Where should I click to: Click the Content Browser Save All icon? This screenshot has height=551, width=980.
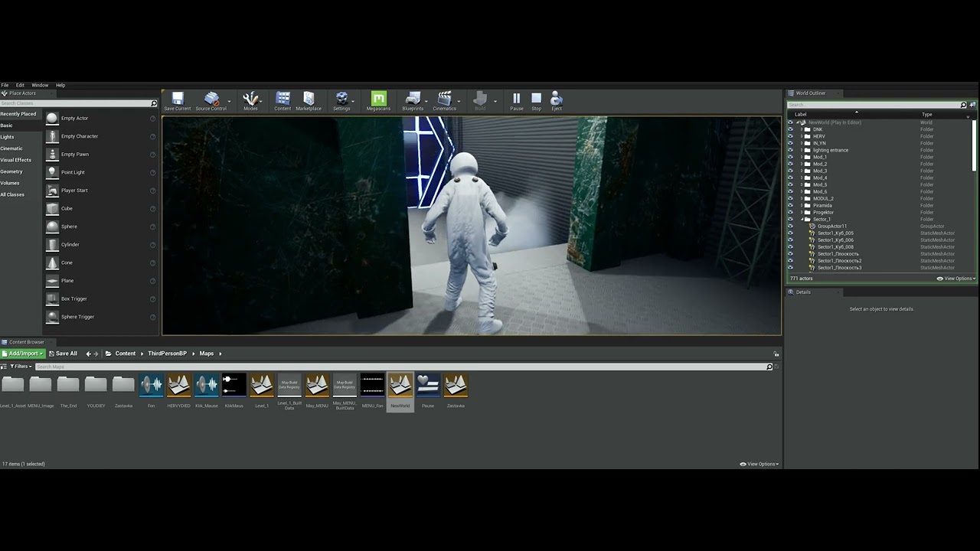click(63, 354)
